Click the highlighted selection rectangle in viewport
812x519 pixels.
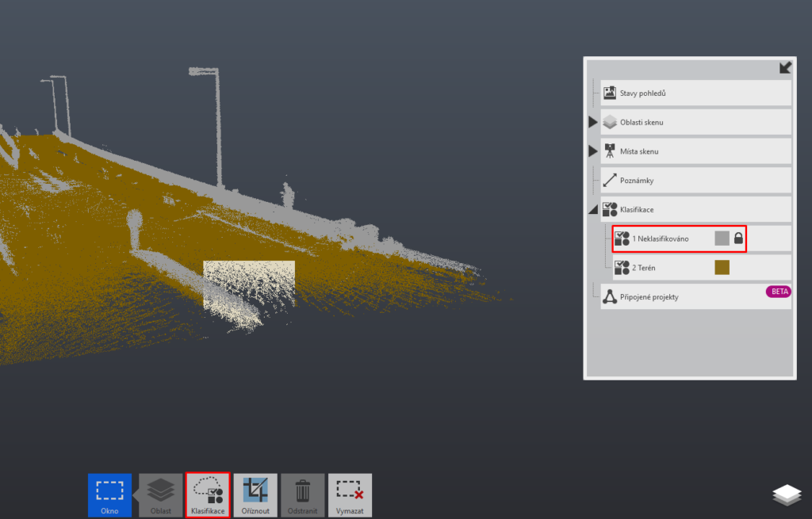click(249, 284)
